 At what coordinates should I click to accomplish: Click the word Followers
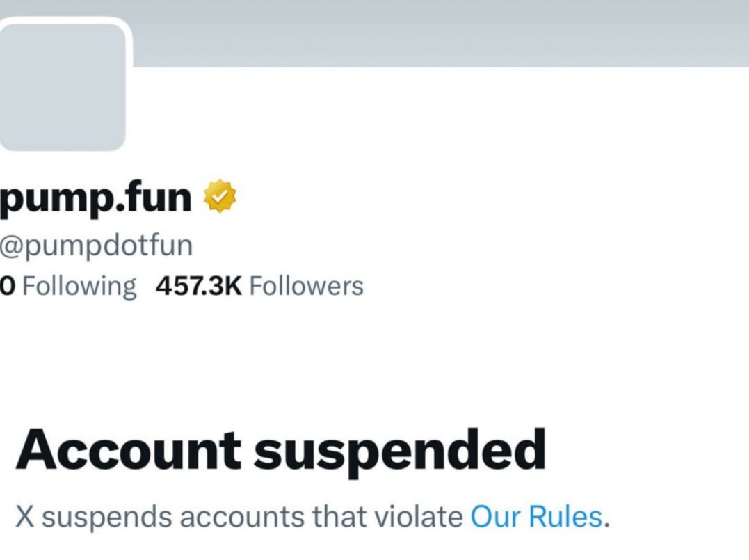306,286
